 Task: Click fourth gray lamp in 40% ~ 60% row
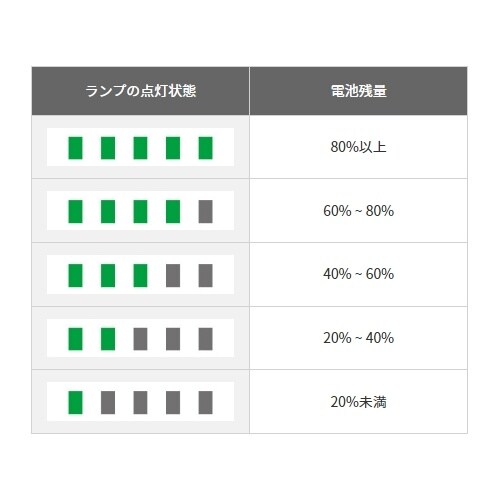pyautogui.click(x=173, y=275)
